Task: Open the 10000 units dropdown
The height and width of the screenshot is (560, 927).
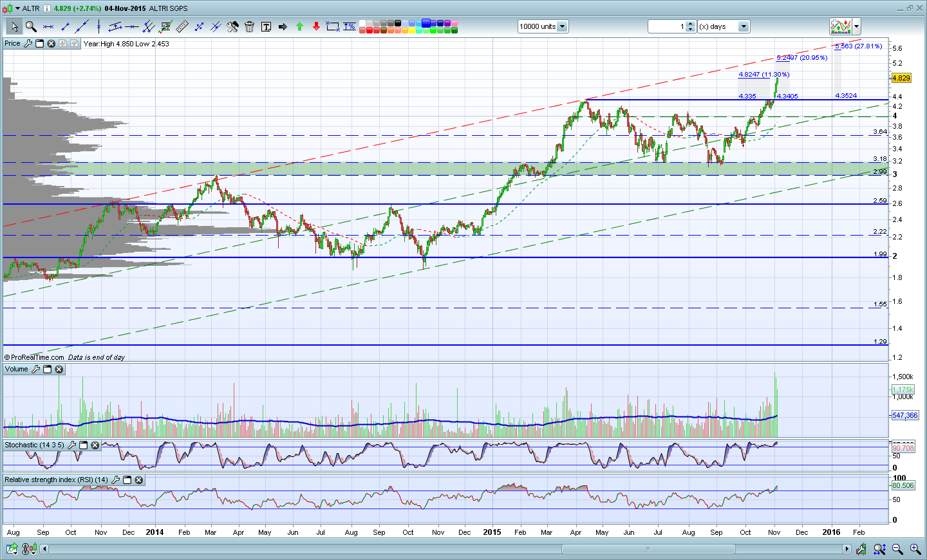Action: click(x=562, y=26)
